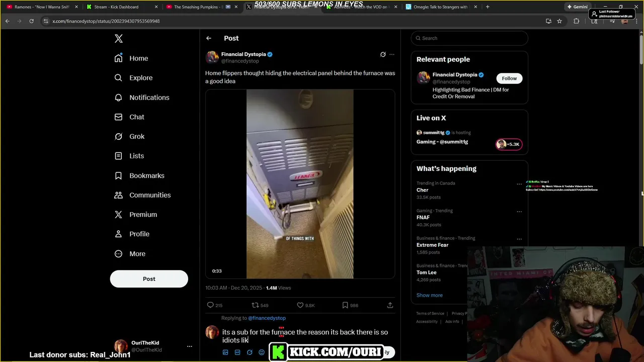Switch to The Smashing Pumpkins tab
This screenshot has width=644, height=362.
coord(199,7)
